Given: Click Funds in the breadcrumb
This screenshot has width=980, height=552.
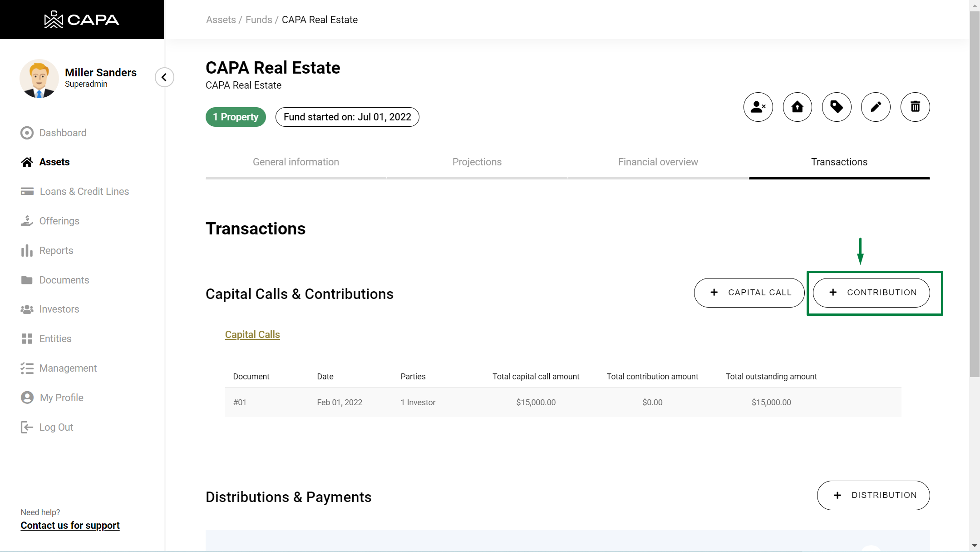Looking at the screenshot, I should [x=259, y=20].
